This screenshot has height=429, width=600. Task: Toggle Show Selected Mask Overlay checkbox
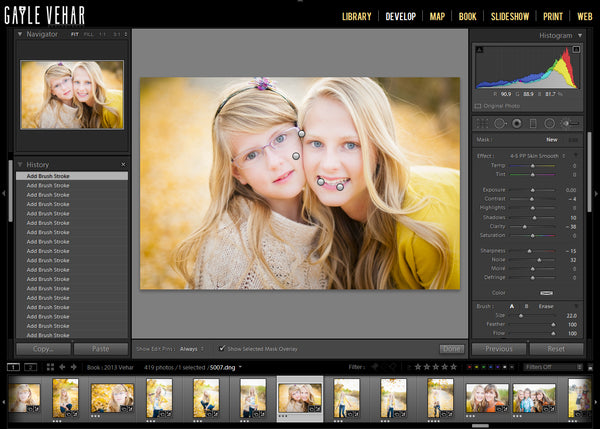(222, 348)
